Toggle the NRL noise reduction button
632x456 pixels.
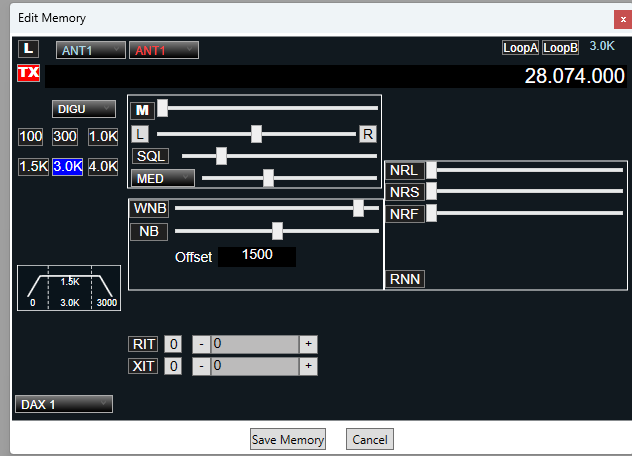click(405, 171)
